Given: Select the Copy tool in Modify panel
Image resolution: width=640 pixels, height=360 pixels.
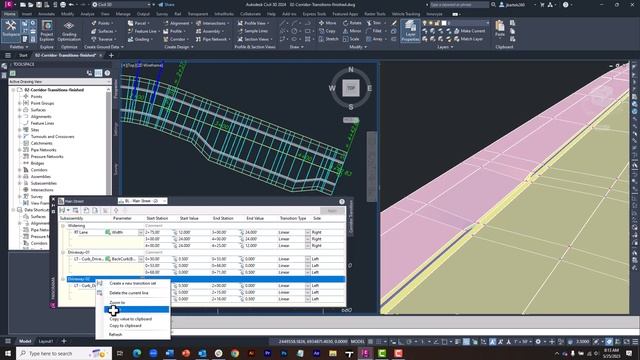Looking at the screenshot, I should tap(327, 31).
